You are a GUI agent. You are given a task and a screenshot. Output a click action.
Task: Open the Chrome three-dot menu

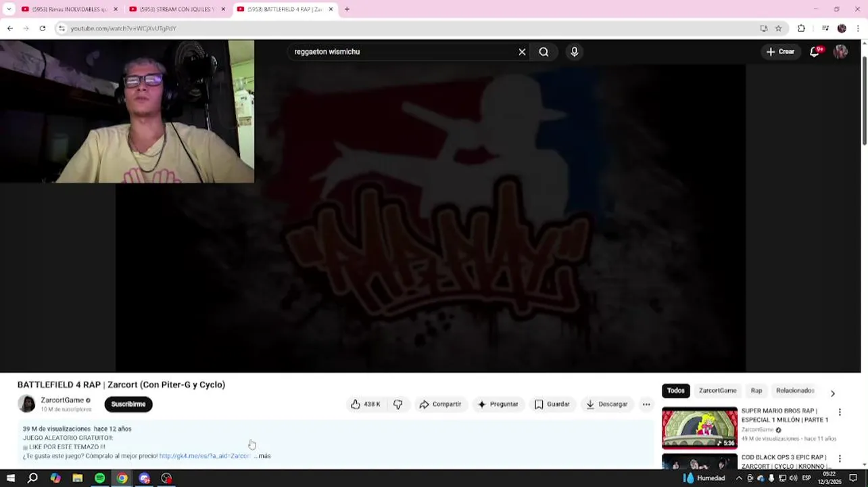(858, 28)
